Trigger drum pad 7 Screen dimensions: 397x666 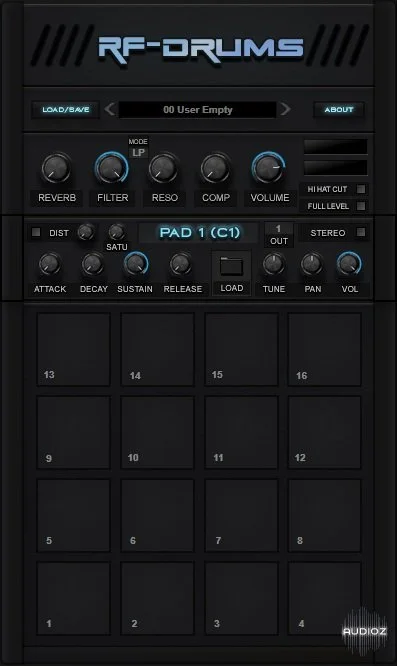241,515
